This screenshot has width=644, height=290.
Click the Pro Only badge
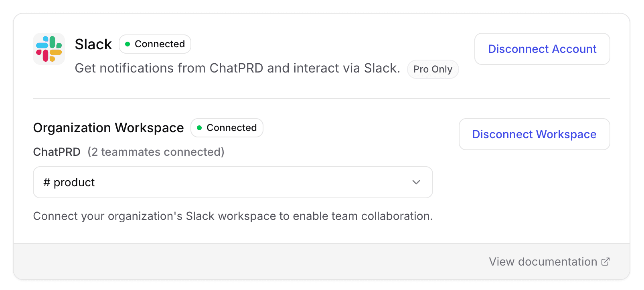point(433,69)
